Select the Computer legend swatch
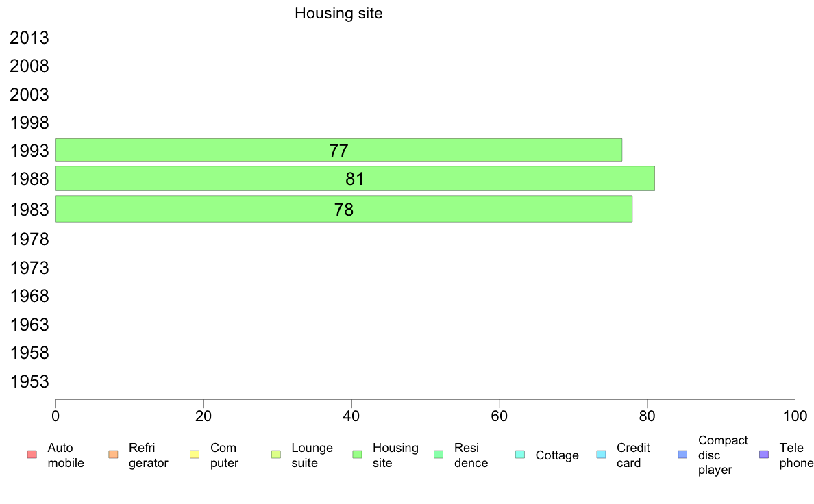This screenshot has width=814, height=504. click(195, 455)
